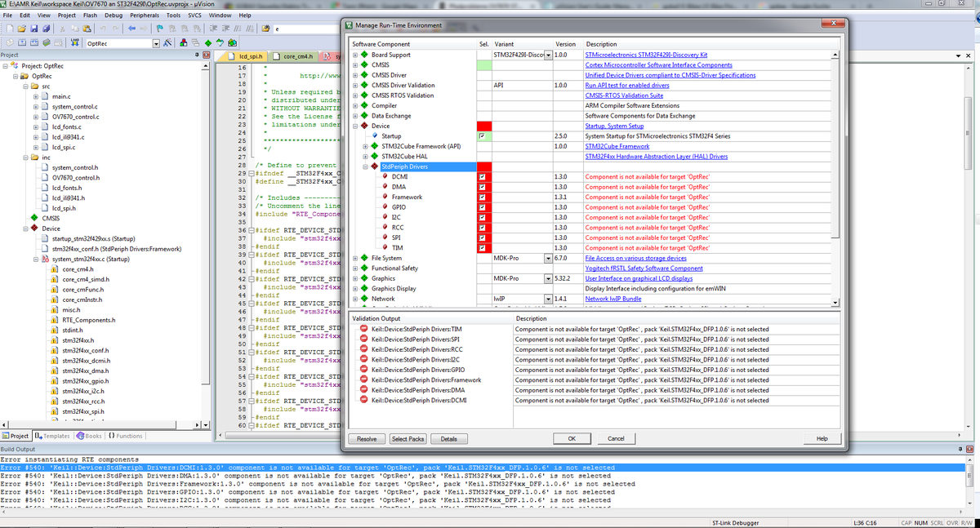Image resolution: width=980 pixels, height=528 pixels.
Task: Uncheck the I2C driver checkbox
Action: click(x=483, y=217)
